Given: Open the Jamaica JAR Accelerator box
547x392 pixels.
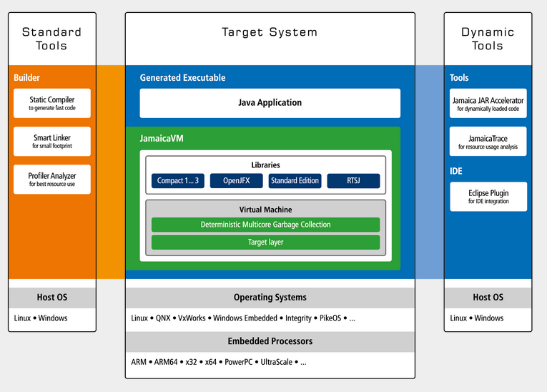Looking at the screenshot, I should tap(488, 103).
